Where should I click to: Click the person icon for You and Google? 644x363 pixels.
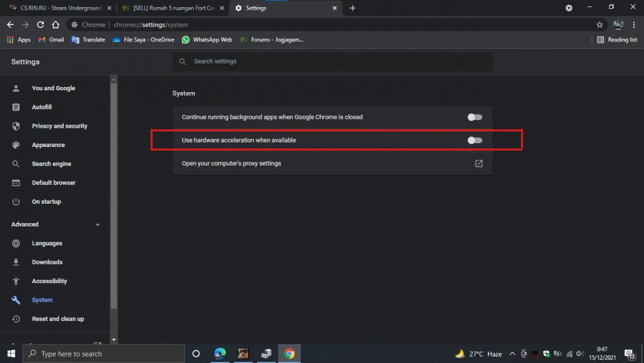(x=16, y=88)
